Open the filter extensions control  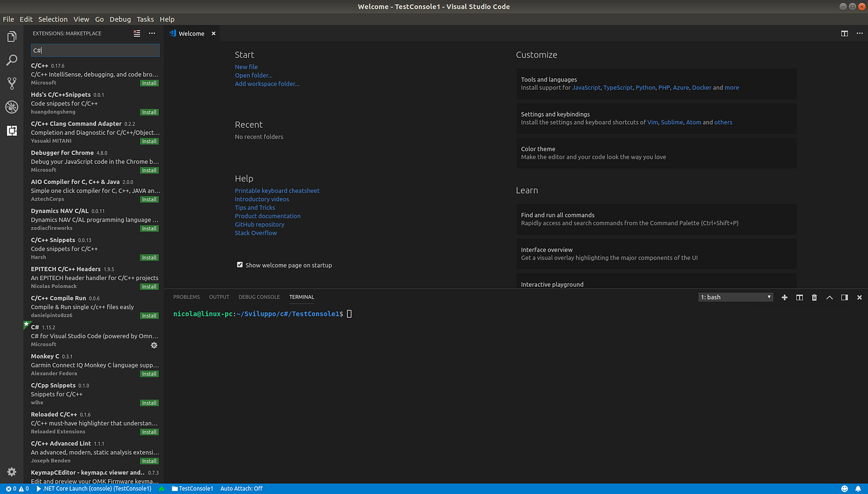(136, 33)
